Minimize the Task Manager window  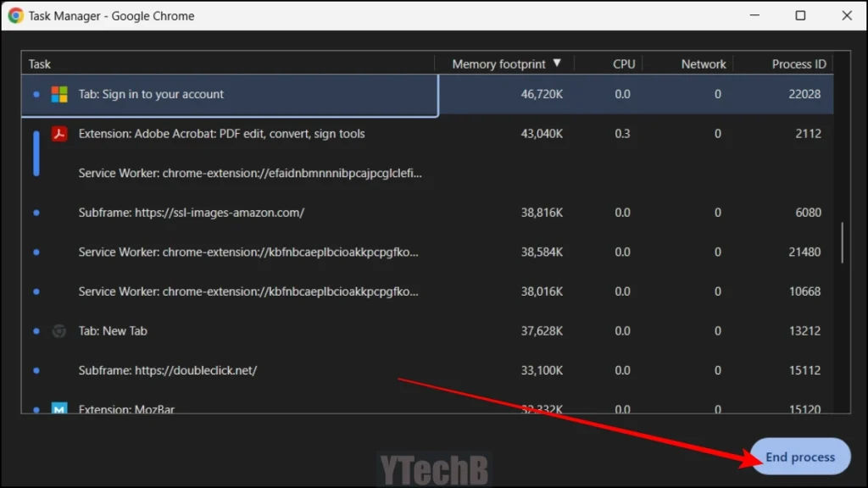click(754, 15)
